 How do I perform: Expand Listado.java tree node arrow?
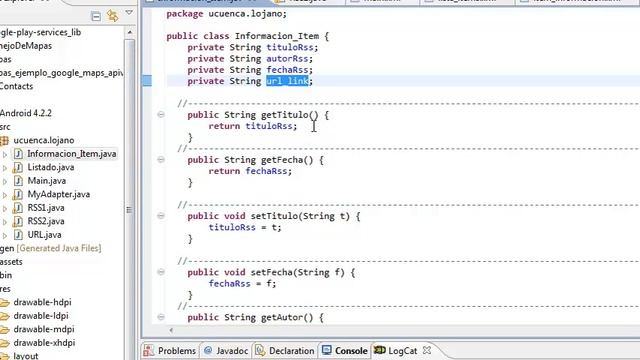pos(5,168)
